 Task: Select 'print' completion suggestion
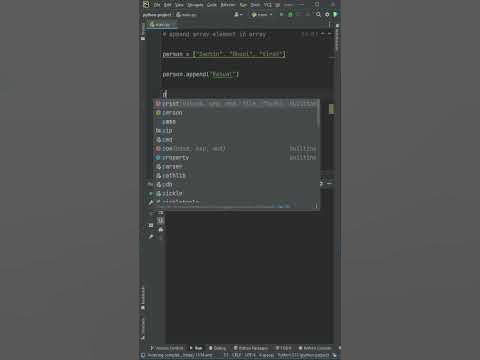(x=236, y=104)
